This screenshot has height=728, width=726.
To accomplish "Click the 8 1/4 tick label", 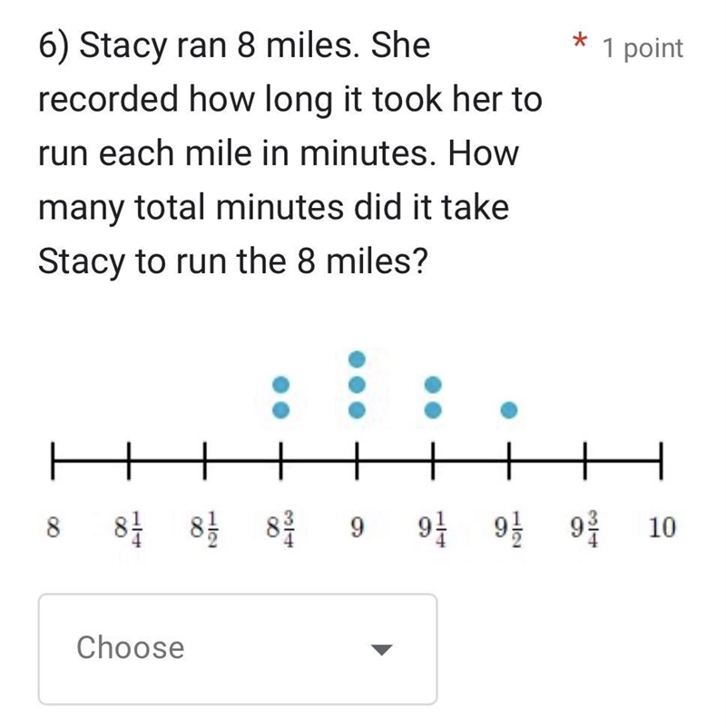I will coord(129,529).
